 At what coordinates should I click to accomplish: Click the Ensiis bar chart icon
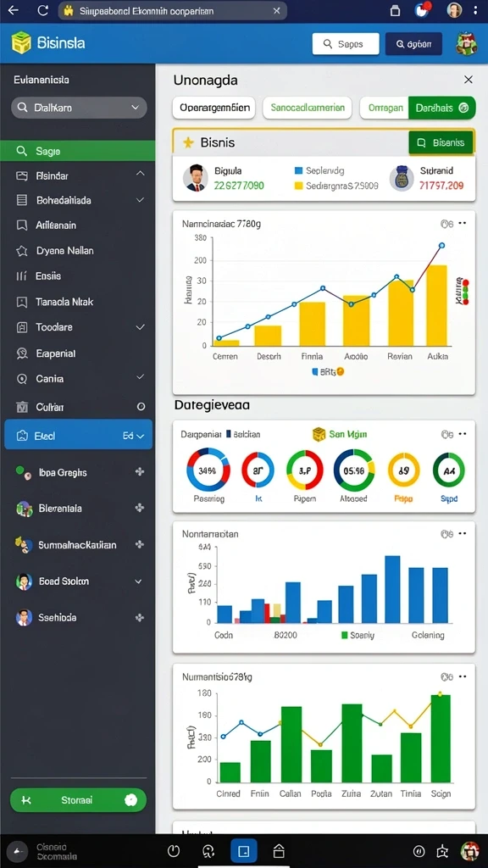(x=22, y=275)
